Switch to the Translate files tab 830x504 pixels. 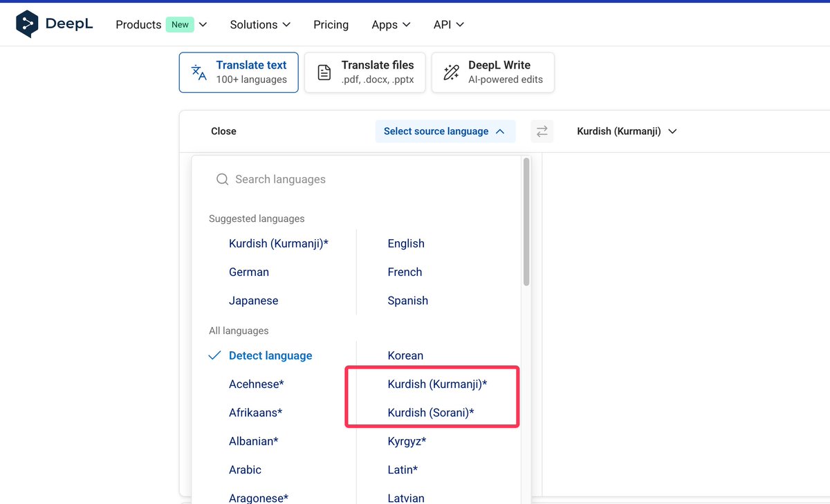[365, 73]
